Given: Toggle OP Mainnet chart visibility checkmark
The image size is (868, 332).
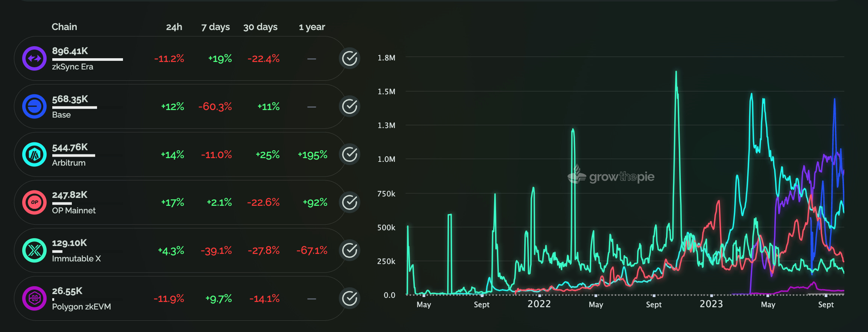Looking at the screenshot, I should (x=350, y=202).
